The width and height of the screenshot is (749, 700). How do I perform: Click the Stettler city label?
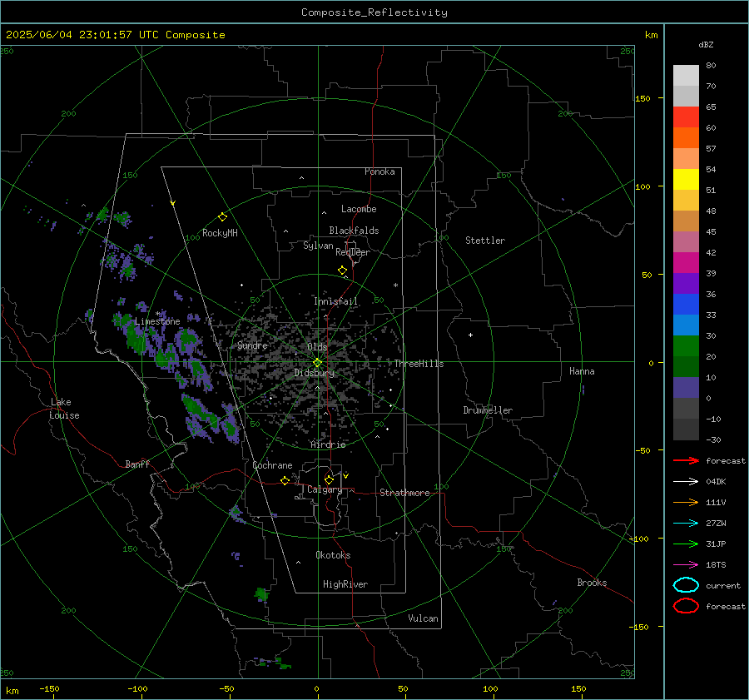tap(485, 241)
